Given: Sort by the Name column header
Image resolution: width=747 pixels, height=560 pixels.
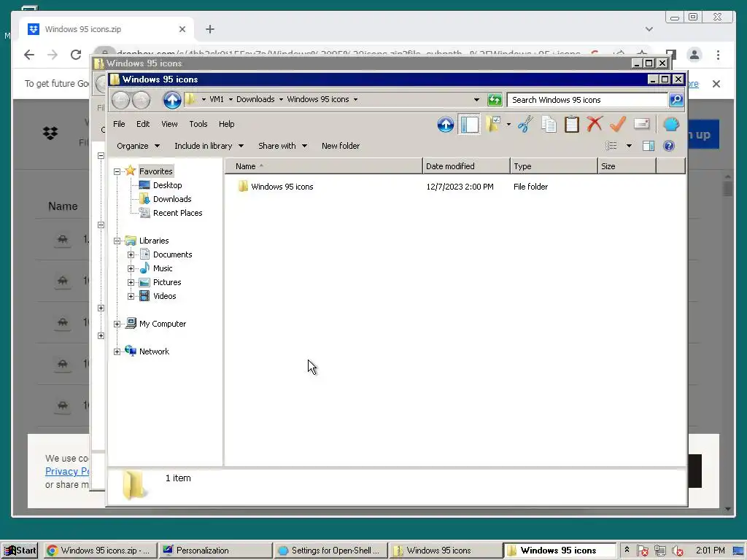Looking at the screenshot, I should pos(324,166).
